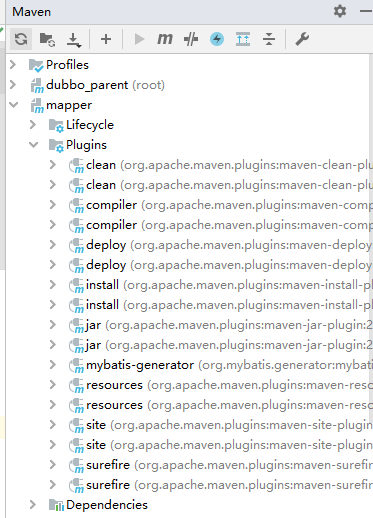Image resolution: width=373 pixels, height=518 pixels.
Task: Select the dubbo_parent project label
Action: [x=87, y=85]
